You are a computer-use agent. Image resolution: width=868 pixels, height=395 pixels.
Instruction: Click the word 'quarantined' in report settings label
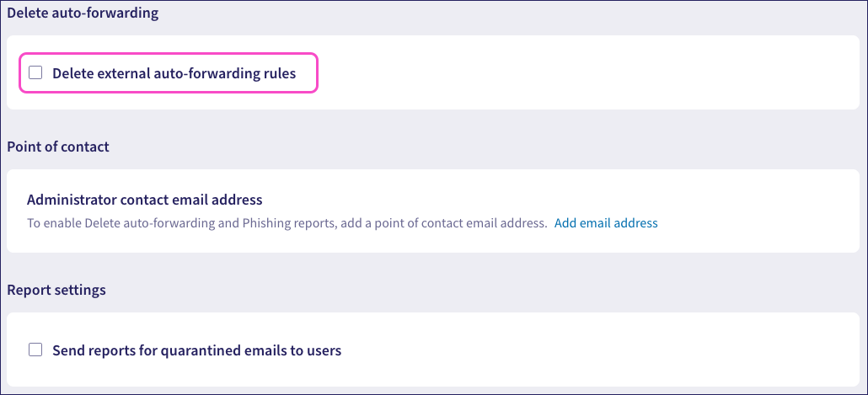pos(201,350)
